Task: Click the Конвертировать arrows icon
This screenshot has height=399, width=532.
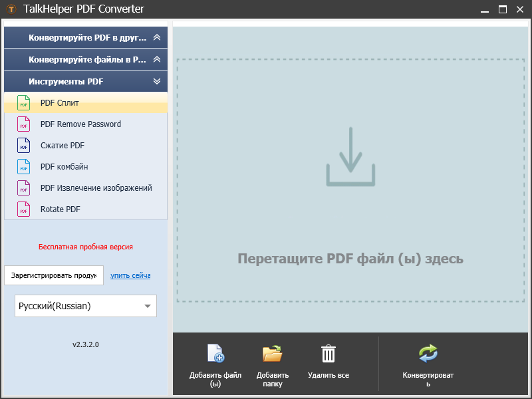Action: click(428, 353)
